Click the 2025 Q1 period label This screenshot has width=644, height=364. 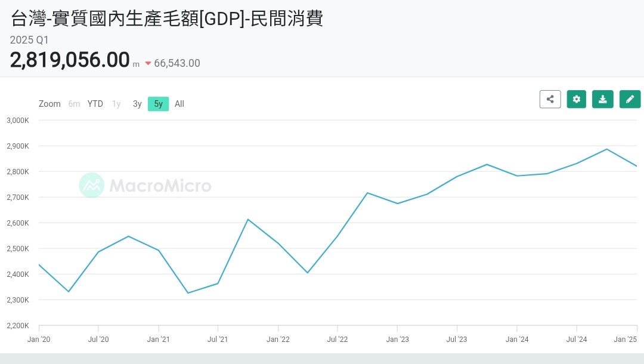[x=29, y=40]
